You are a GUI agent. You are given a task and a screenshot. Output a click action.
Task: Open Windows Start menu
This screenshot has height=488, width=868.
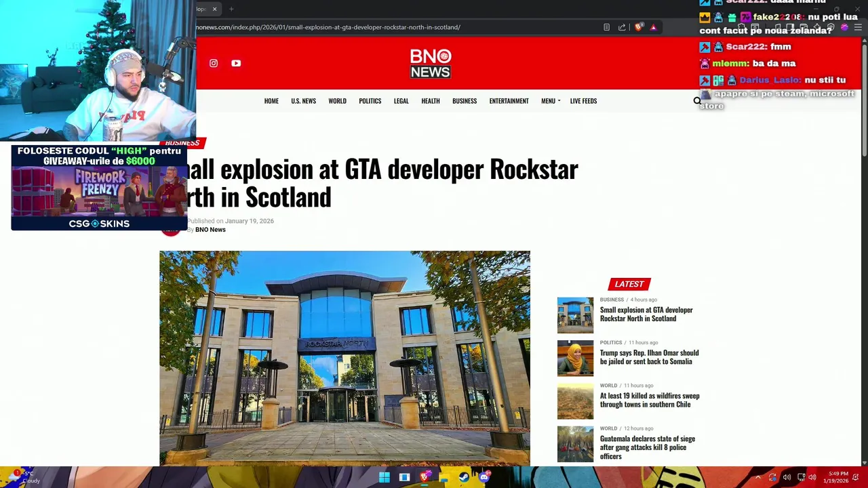point(384,477)
